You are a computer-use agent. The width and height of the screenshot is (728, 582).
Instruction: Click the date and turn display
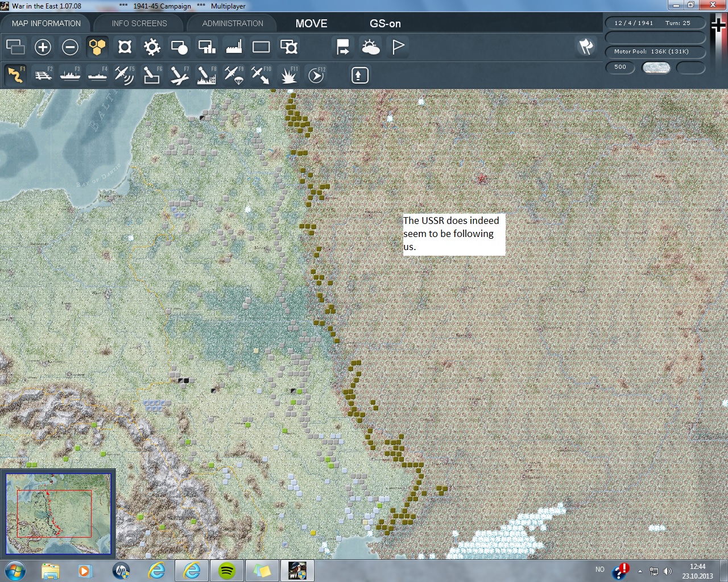(x=655, y=23)
